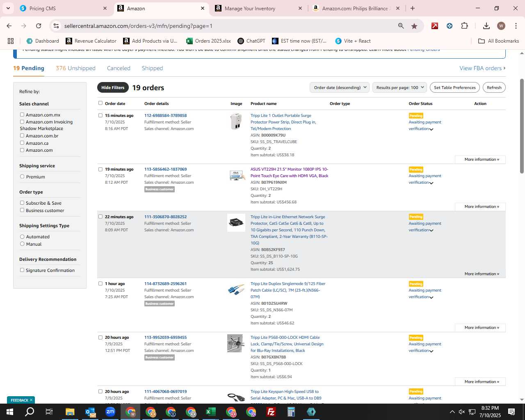Open Outlook from taskbar
Viewport: 525px width, 420px height.
tap(90, 412)
